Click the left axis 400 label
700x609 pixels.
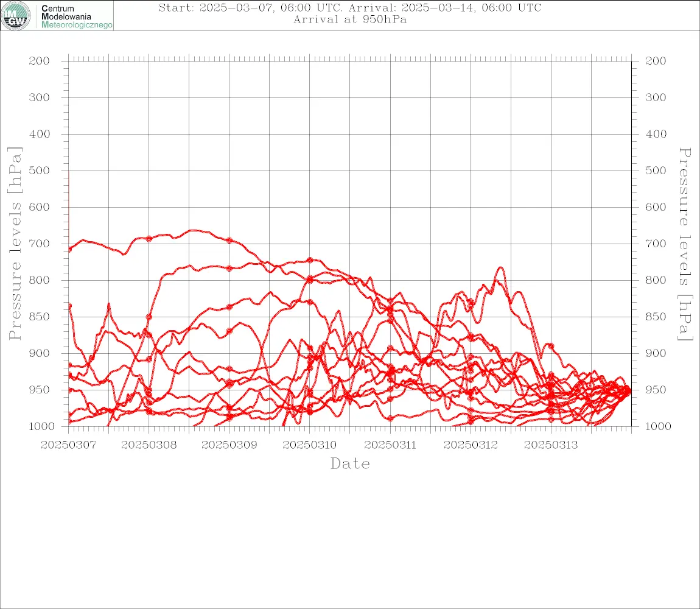click(x=40, y=134)
